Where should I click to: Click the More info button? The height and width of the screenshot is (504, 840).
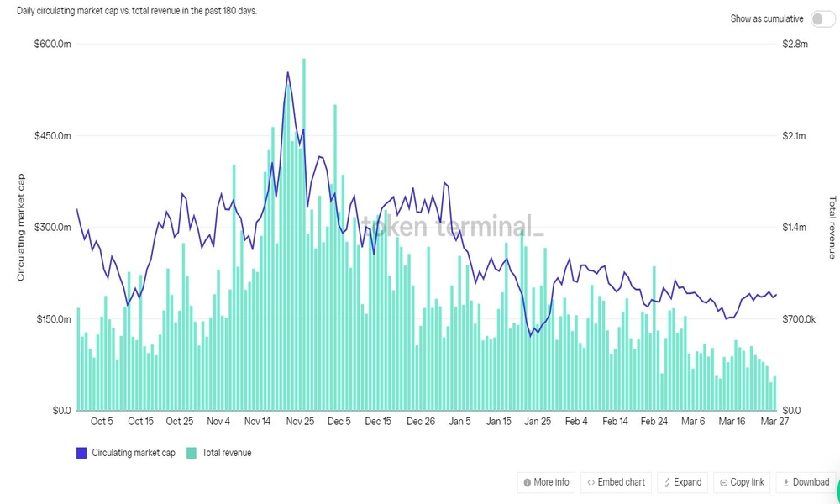click(x=547, y=482)
